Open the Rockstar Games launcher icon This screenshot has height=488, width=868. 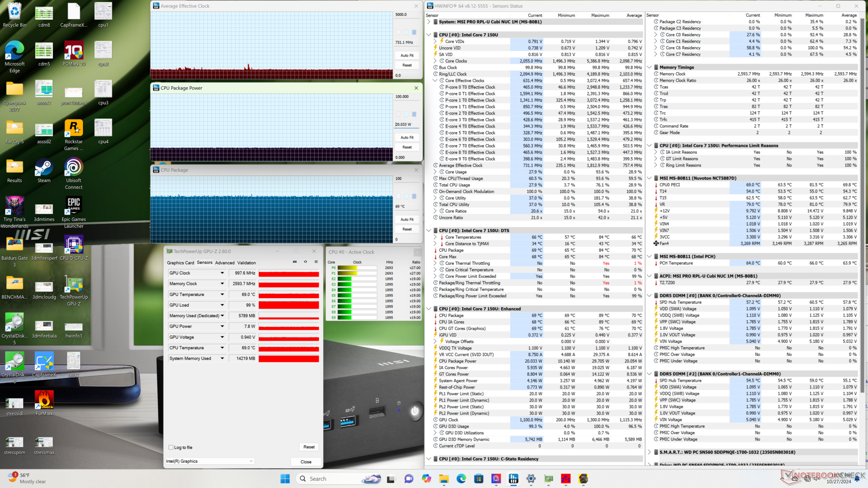pos(74,135)
